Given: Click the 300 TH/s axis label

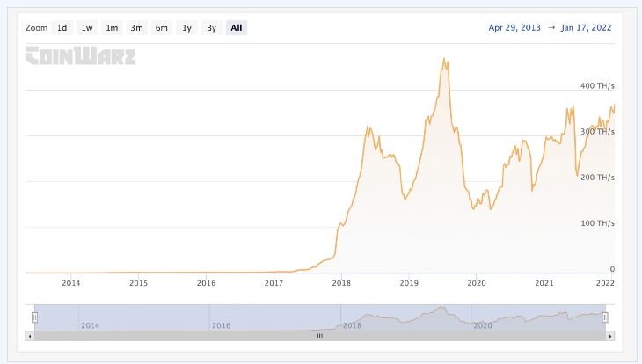Looking at the screenshot, I should 597,131.
